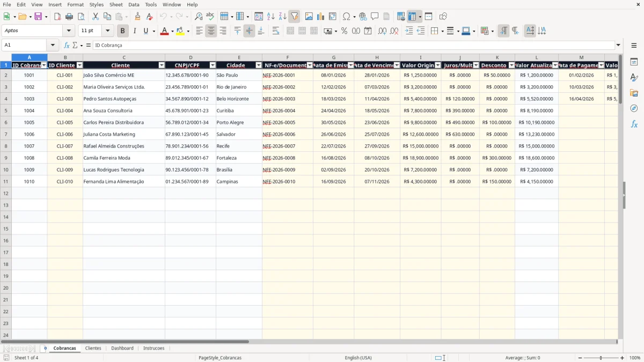Click the Sort dialog icon
The image size is (644, 362).
pos(259,17)
